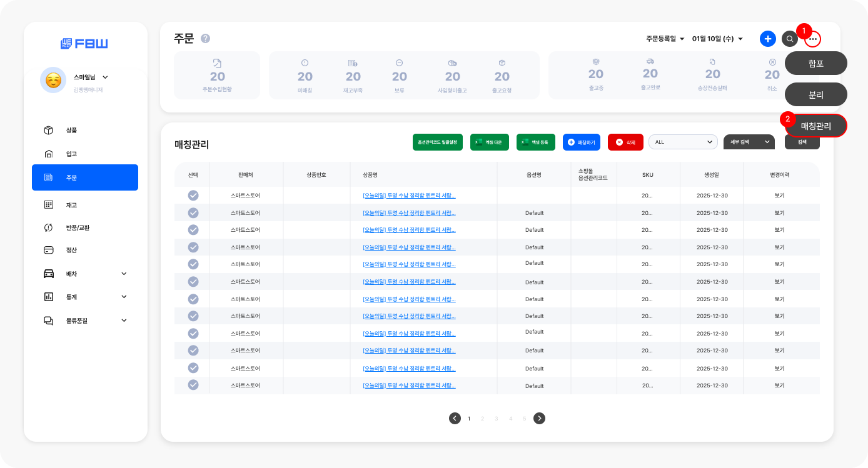The width and height of the screenshot is (868, 468).
Task: Click the SKU column header
Action: click(647, 175)
